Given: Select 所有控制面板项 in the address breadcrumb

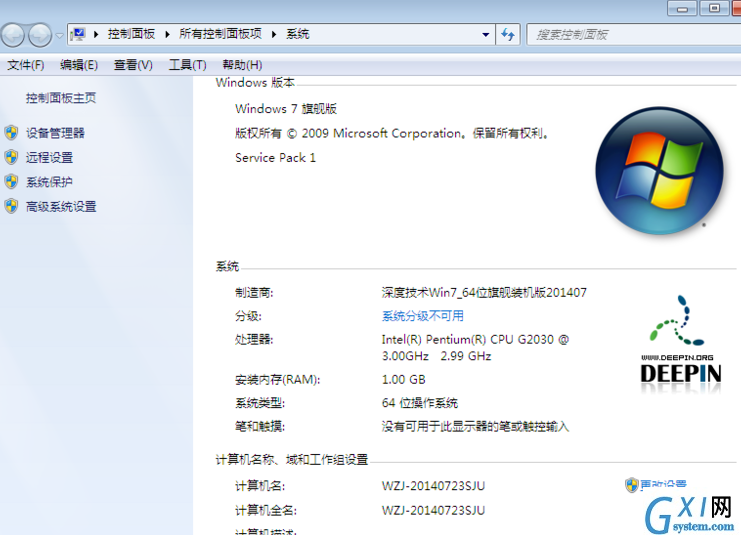Looking at the screenshot, I should 220,34.
